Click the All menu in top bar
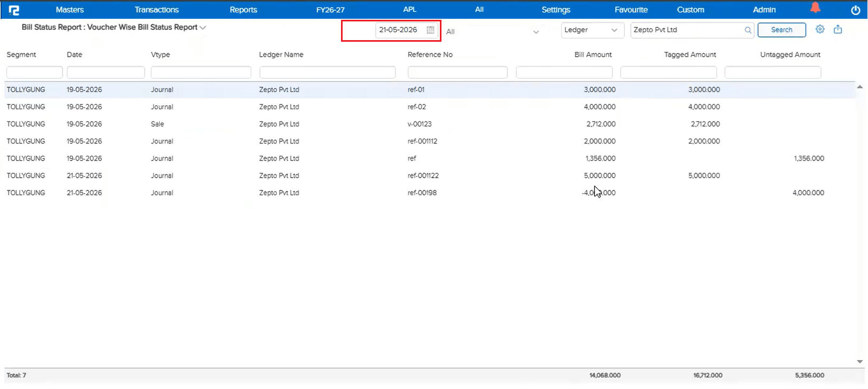868x389 pixels. click(x=479, y=10)
